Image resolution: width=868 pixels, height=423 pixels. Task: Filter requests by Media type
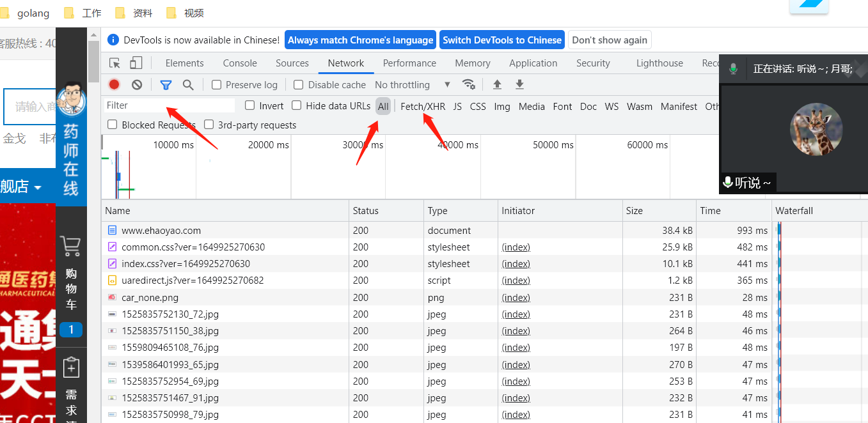pos(532,106)
